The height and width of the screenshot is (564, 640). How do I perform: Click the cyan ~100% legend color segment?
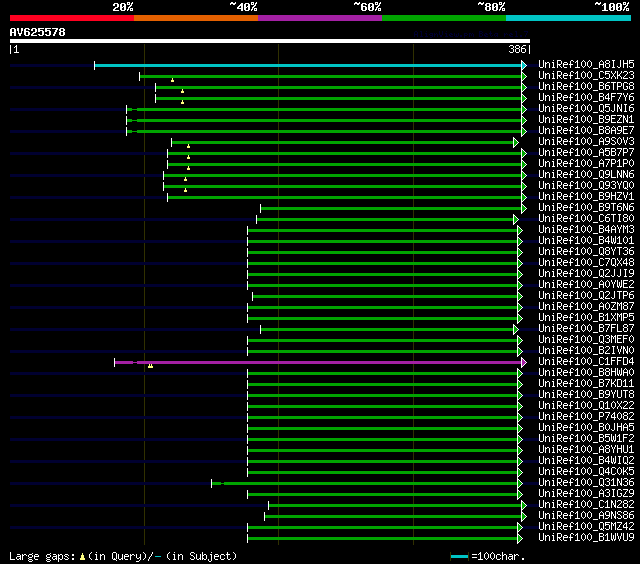(x=568, y=18)
